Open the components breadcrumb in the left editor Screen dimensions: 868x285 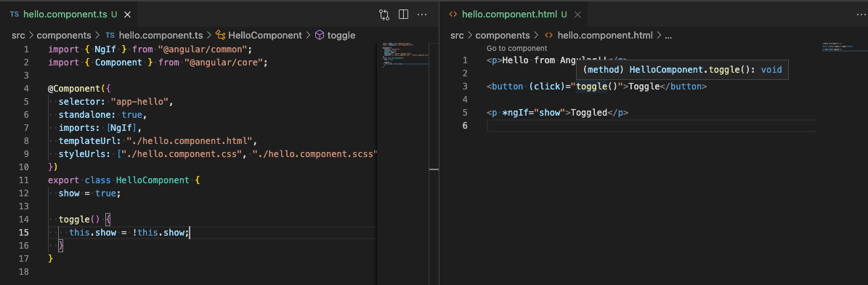[x=64, y=35]
